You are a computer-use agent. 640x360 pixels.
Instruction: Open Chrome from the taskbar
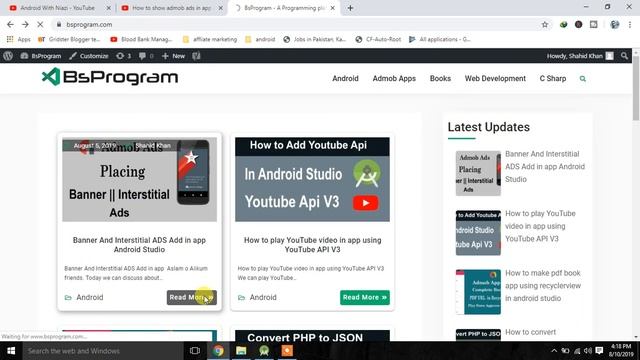(x=218, y=351)
